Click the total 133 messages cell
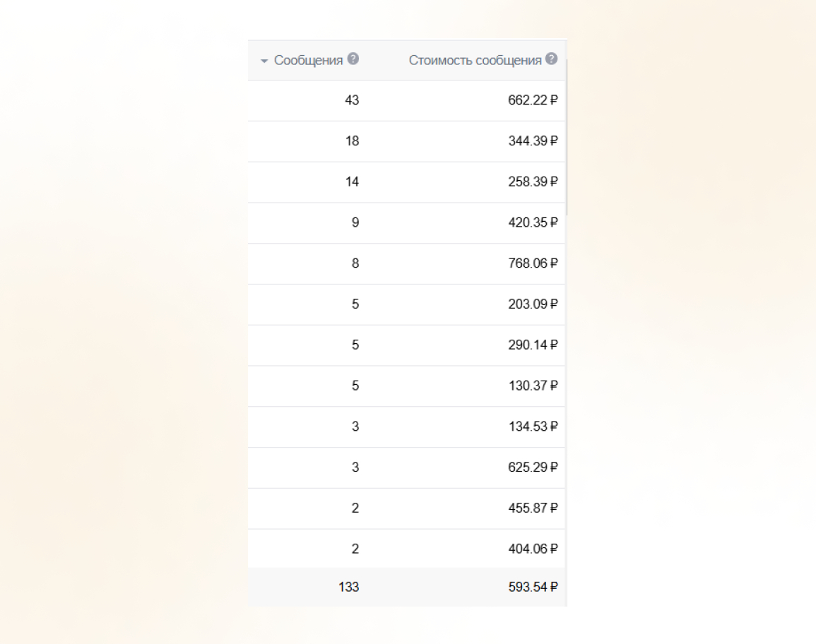The image size is (816, 644). (x=349, y=587)
